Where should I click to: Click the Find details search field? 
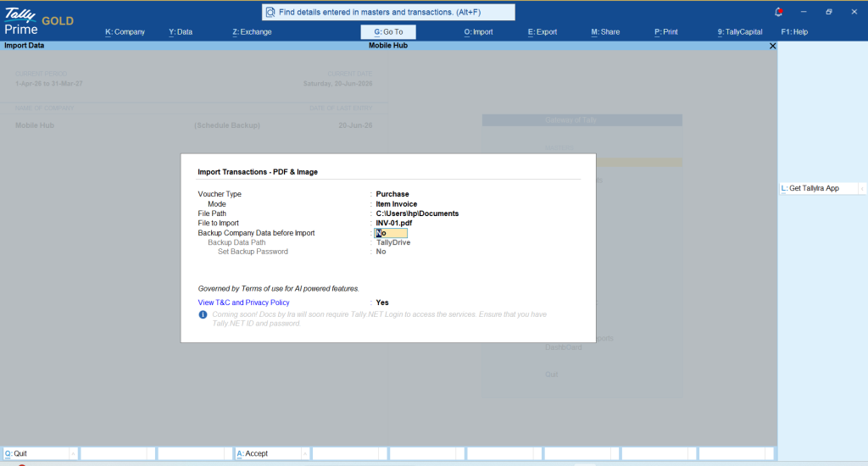(388, 12)
